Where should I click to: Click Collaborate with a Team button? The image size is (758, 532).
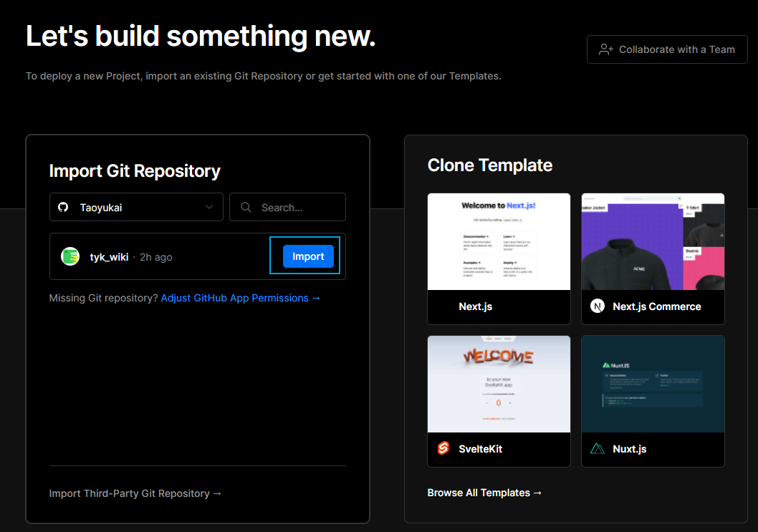(667, 49)
